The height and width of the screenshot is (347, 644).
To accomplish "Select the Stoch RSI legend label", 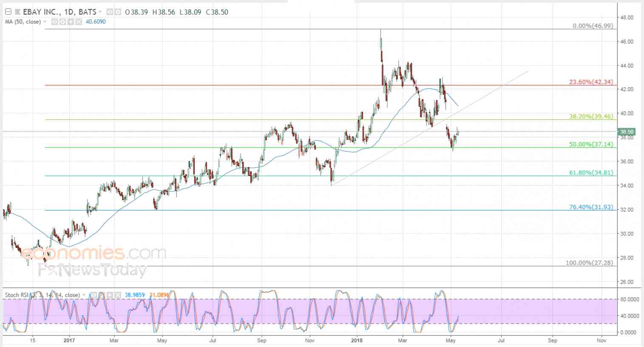I will pos(42,295).
